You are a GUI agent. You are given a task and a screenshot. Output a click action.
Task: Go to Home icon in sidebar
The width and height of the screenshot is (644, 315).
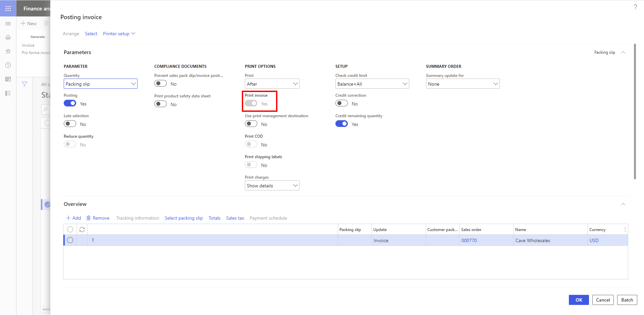point(8,37)
